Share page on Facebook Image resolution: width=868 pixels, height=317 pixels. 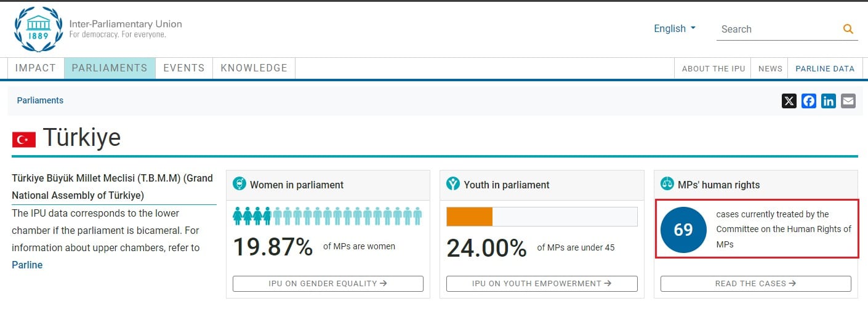point(809,101)
